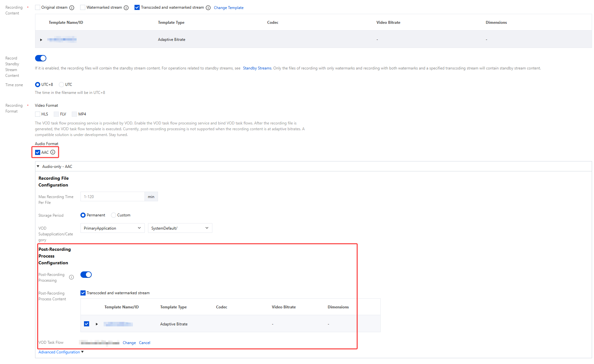Disable the Post-Recording Processing switch
This screenshot has width=594, height=364.
pos(86,275)
